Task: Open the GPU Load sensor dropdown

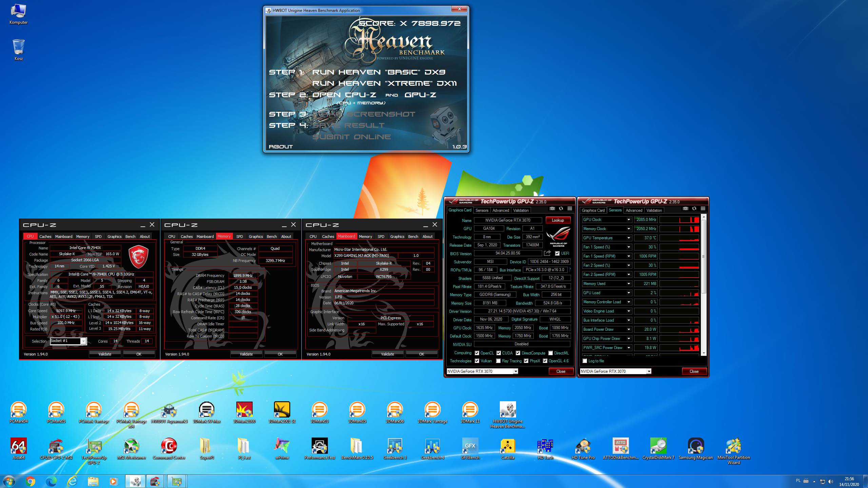Action: click(628, 293)
